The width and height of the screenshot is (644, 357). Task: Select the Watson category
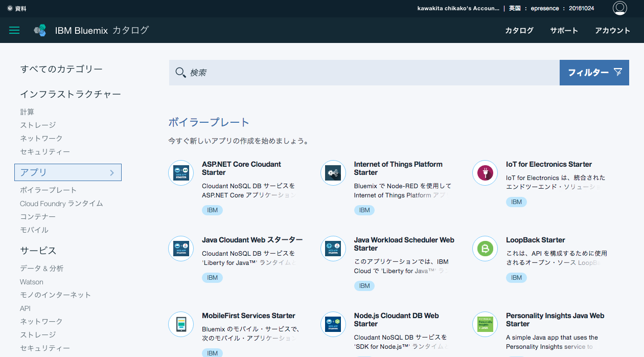(32, 282)
